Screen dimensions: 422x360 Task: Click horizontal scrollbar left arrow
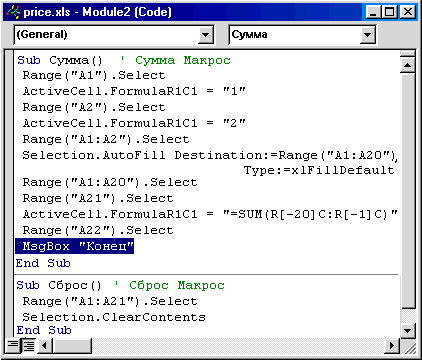pos(45,345)
